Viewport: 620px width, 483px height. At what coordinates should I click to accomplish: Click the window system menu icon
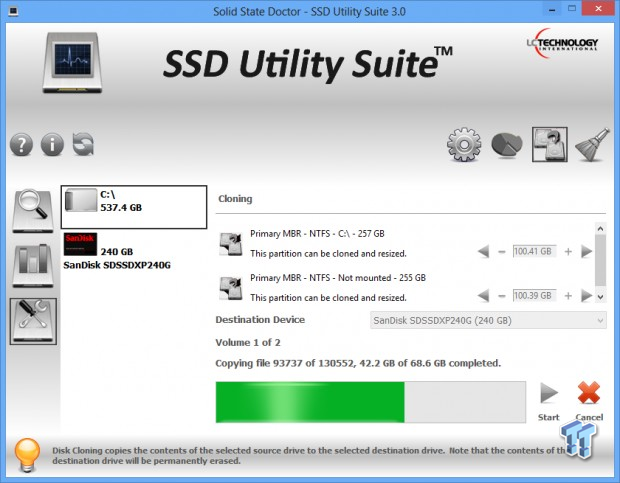[13, 11]
